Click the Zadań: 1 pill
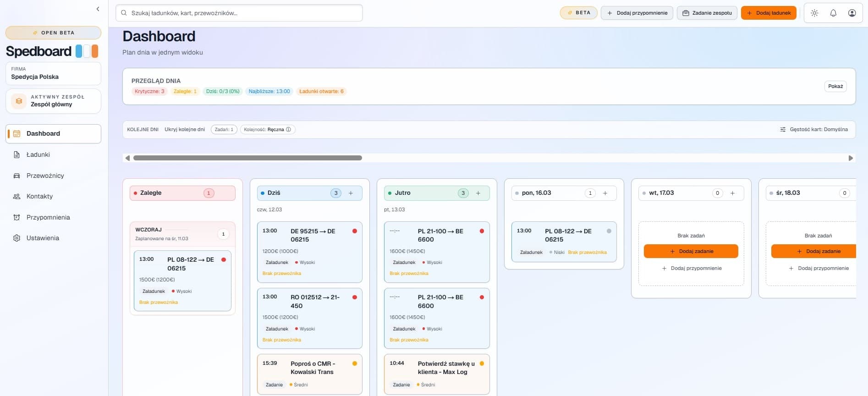Image resolution: width=868 pixels, height=396 pixels. pyautogui.click(x=224, y=130)
